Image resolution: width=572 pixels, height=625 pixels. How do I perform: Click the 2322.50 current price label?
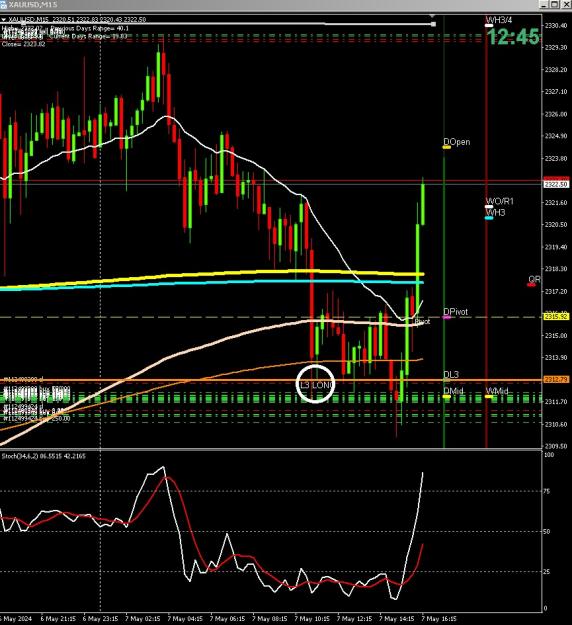pos(556,185)
